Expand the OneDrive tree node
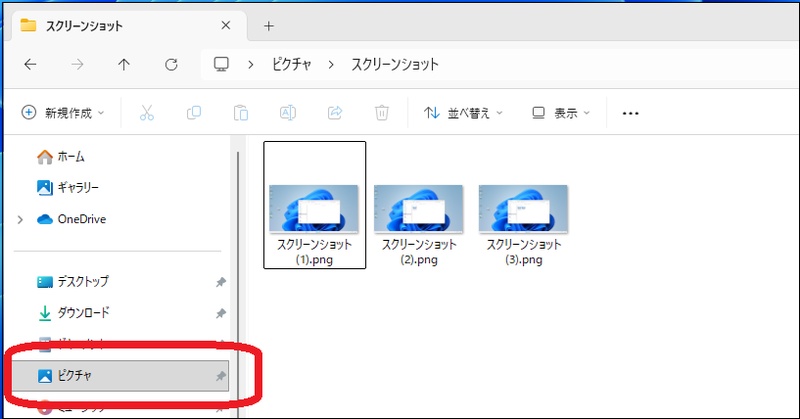This screenshot has height=419, width=800. coord(20,220)
